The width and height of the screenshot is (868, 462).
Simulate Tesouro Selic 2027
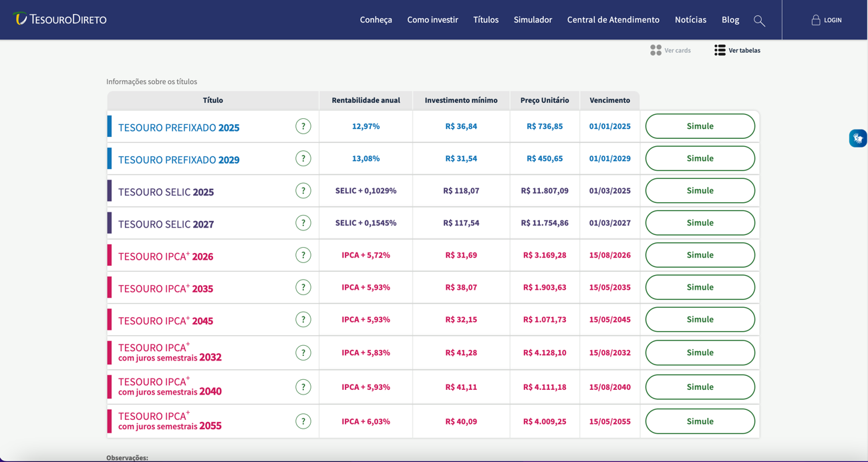700,223
